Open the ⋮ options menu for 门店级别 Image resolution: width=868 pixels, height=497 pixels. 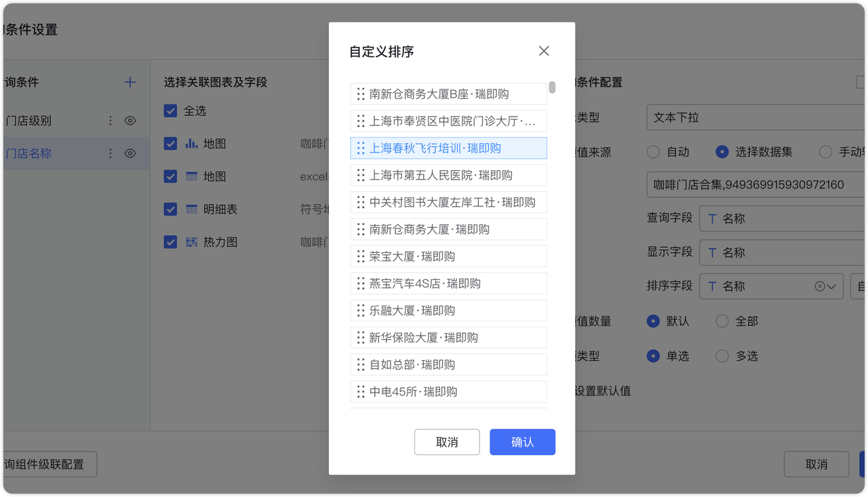click(x=110, y=120)
